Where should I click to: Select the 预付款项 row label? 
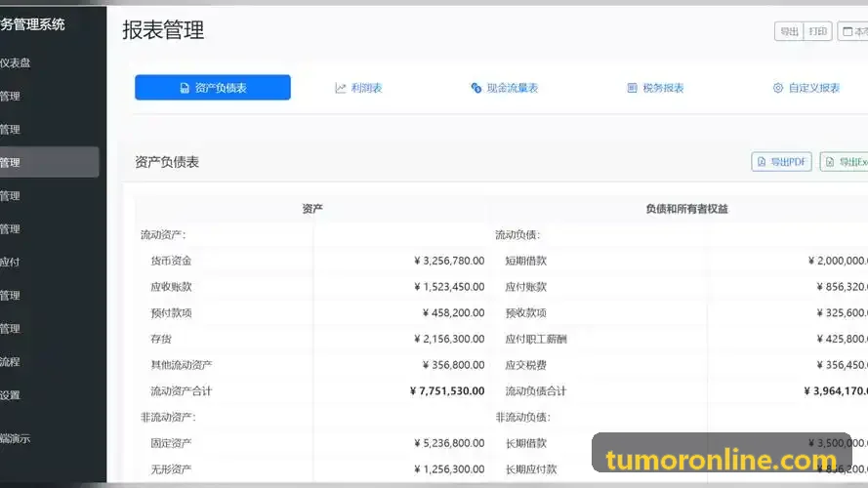coord(171,312)
